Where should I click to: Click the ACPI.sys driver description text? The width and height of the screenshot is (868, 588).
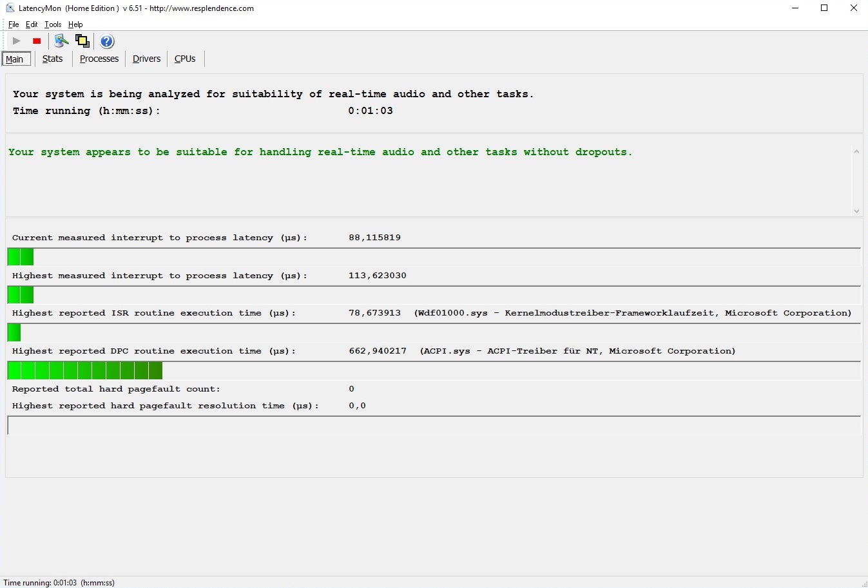[x=577, y=351]
